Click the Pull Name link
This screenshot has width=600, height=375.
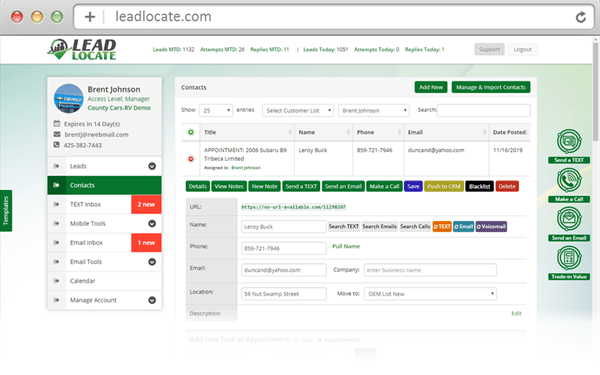click(x=346, y=246)
